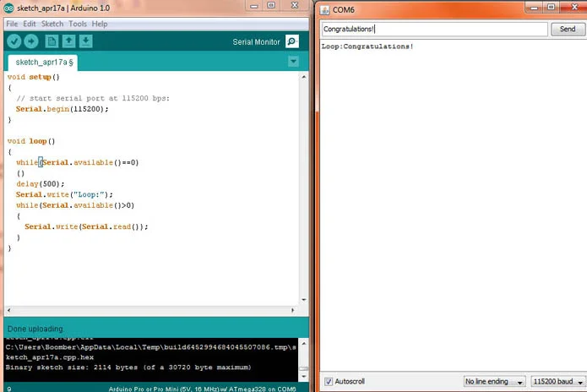Image resolution: width=587 pixels, height=392 pixels.
Task: Toggle the Autoscroll checkbox
Action: [329, 382]
